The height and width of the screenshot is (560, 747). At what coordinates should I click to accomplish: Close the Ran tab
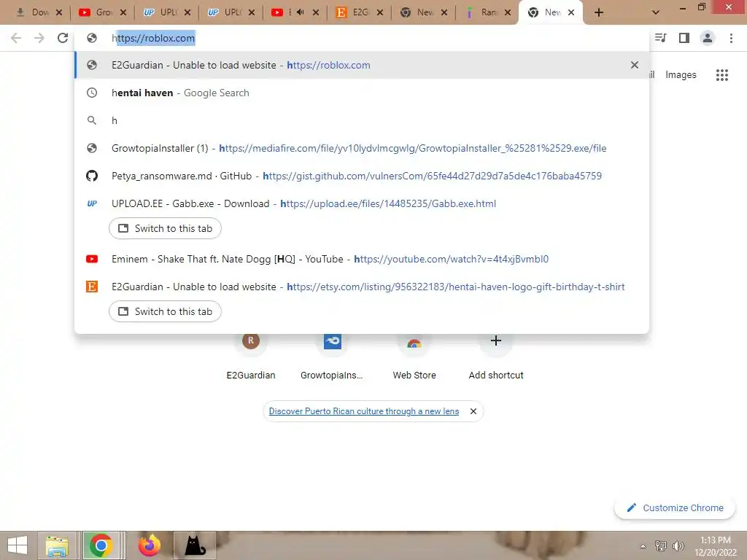coord(508,13)
